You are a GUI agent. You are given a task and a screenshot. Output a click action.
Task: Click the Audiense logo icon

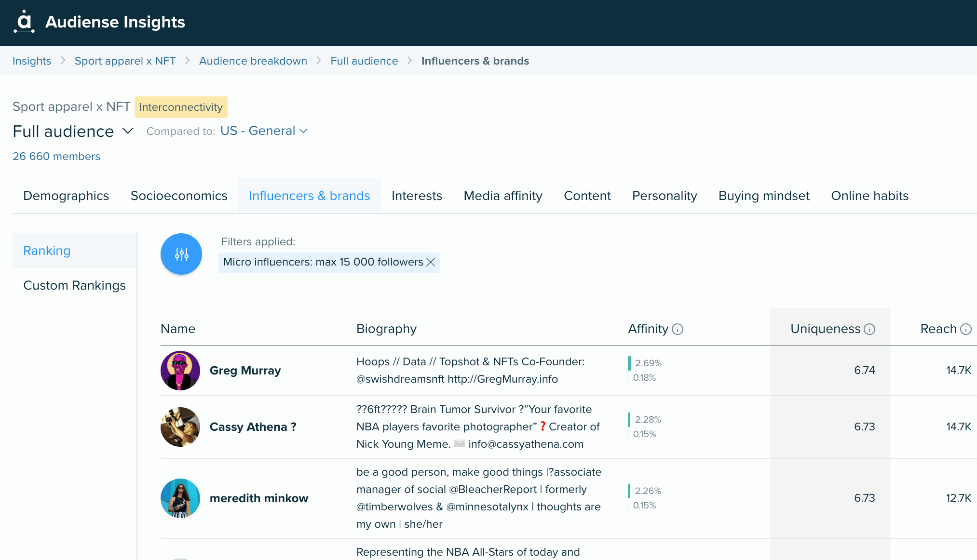(x=24, y=22)
